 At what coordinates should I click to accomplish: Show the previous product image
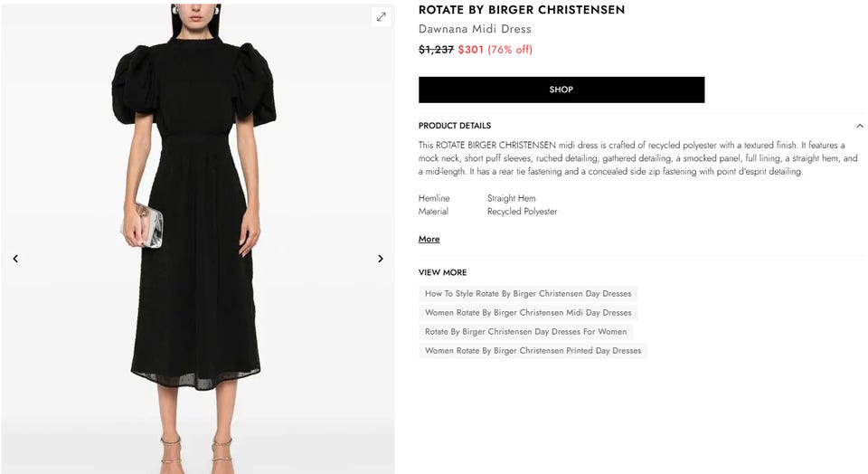15,259
